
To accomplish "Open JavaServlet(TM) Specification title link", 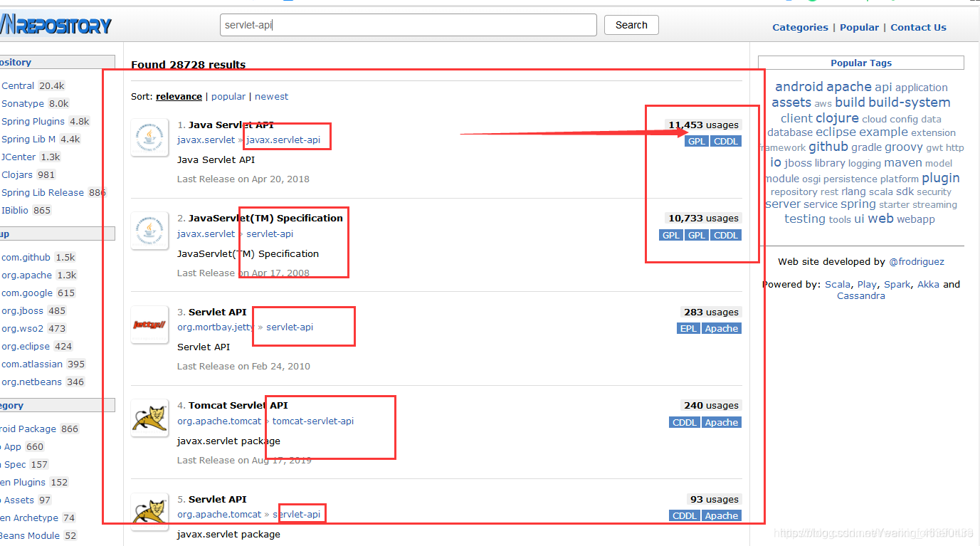I will click(x=265, y=218).
